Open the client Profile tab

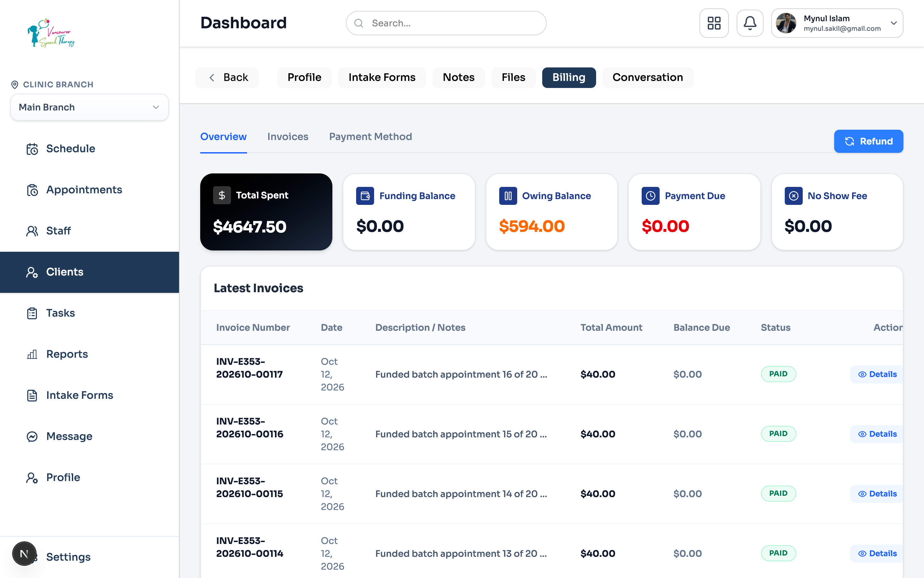tap(304, 78)
